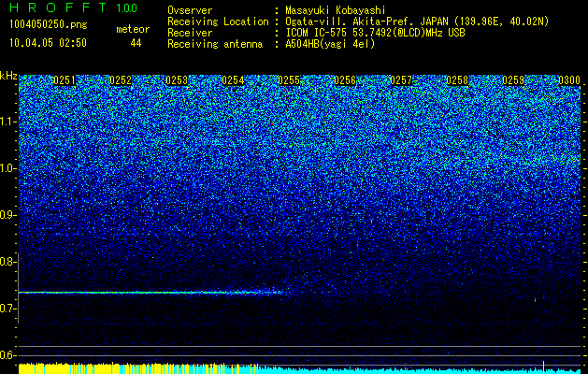Click the date stamp 10.04.05 02:50
The image size is (588, 374).
click(x=48, y=43)
